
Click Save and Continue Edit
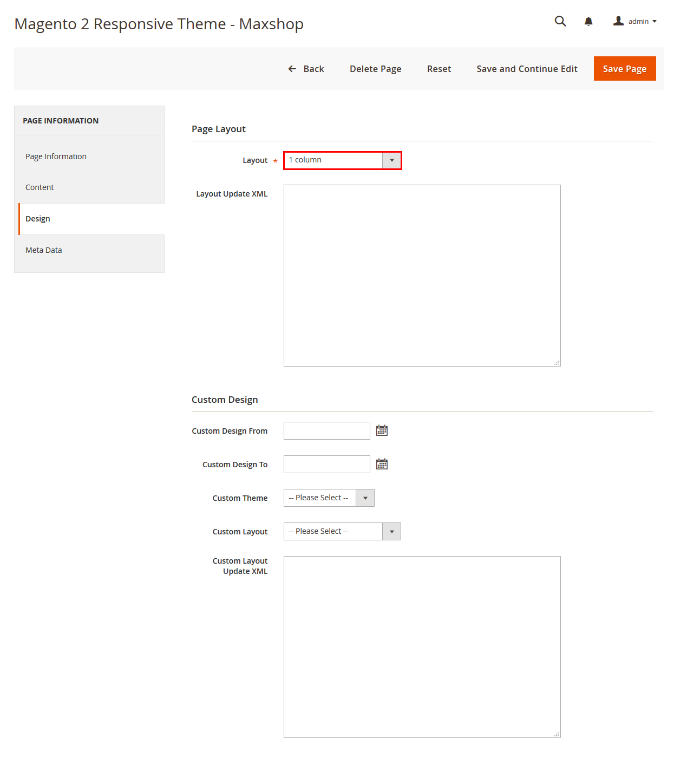527,69
